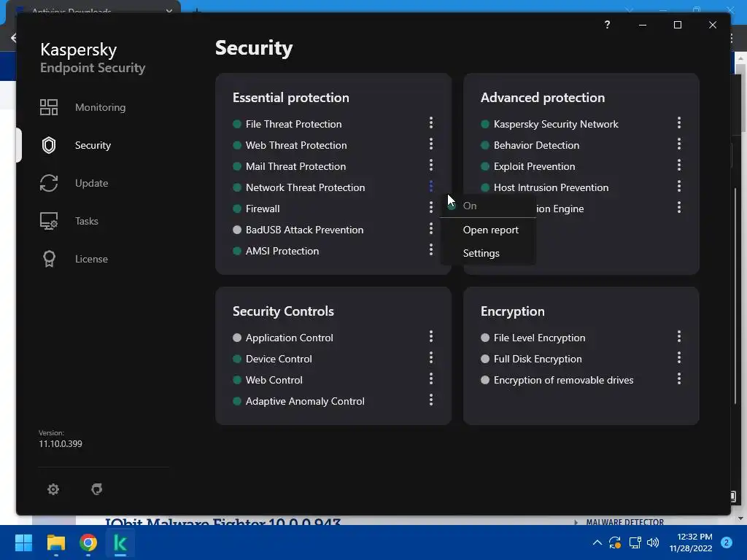Click Encryption of removable drives status dot
The height and width of the screenshot is (560, 747).
[485, 380]
